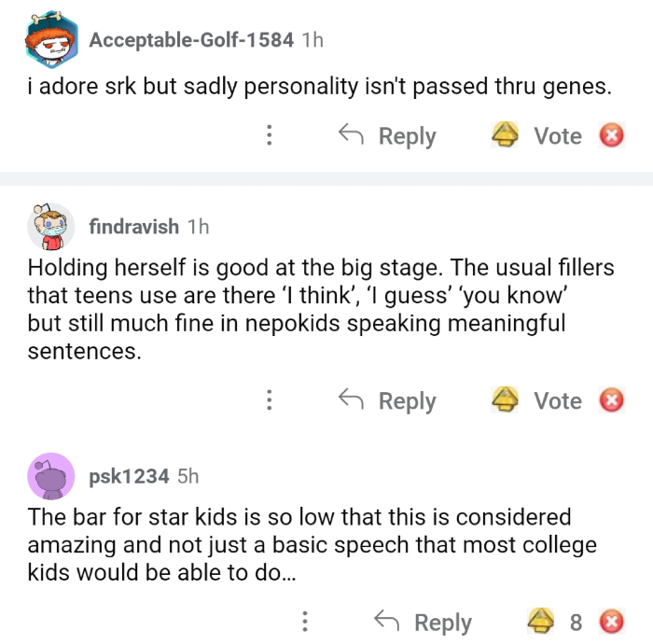The image size is (653, 644).
Task: Upvote Acceptable-Golf-1584's comment
Action: (506, 136)
